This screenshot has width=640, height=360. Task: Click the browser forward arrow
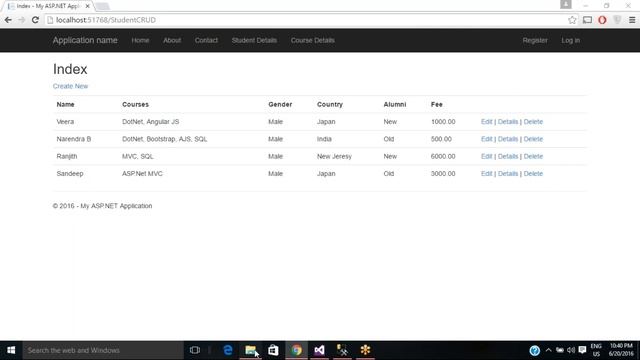pos(22,20)
